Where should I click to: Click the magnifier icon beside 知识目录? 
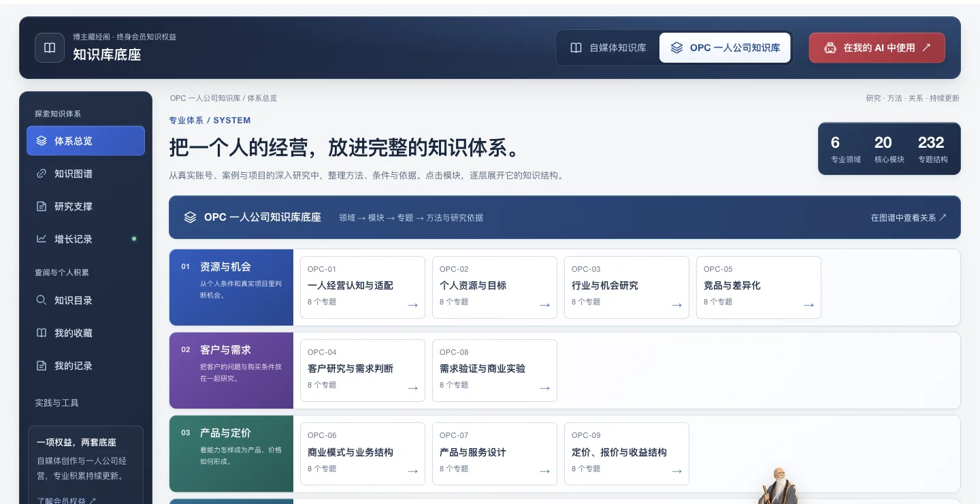pyautogui.click(x=42, y=300)
